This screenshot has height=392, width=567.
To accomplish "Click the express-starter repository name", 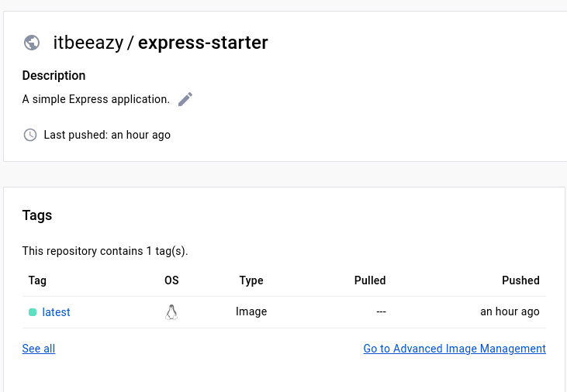I will (x=203, y=43).
